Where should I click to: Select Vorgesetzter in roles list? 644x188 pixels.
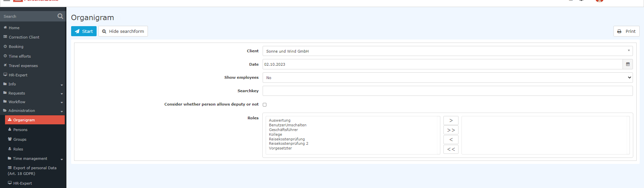point(280,148)
